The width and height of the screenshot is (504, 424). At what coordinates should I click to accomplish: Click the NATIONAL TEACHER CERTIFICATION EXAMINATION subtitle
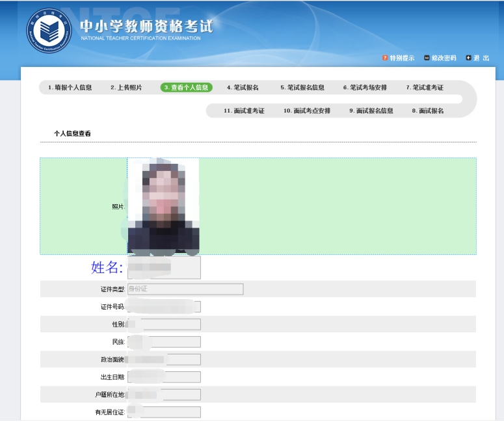[140, 38]
